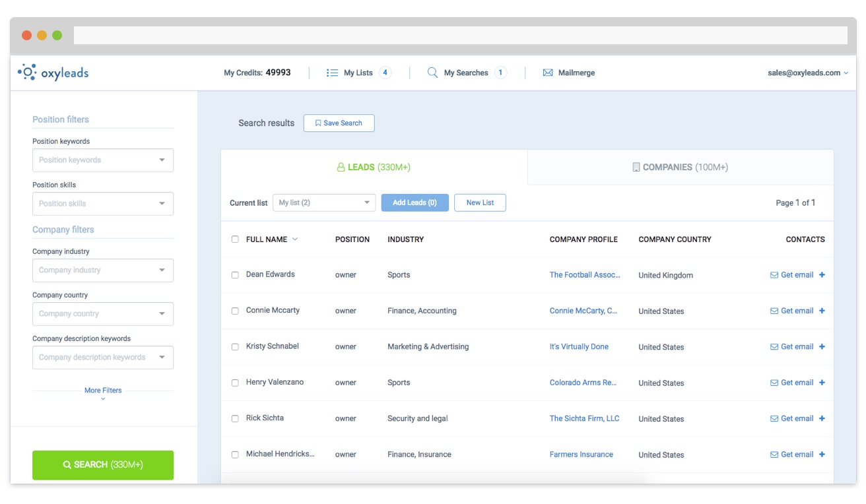Open My Lists via the list icon
866x504 pixels.
[332, 73]
